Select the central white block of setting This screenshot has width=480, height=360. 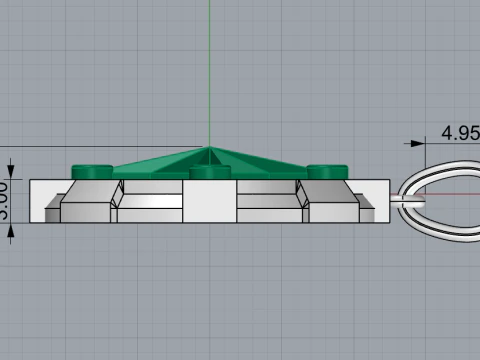point(210,201)
